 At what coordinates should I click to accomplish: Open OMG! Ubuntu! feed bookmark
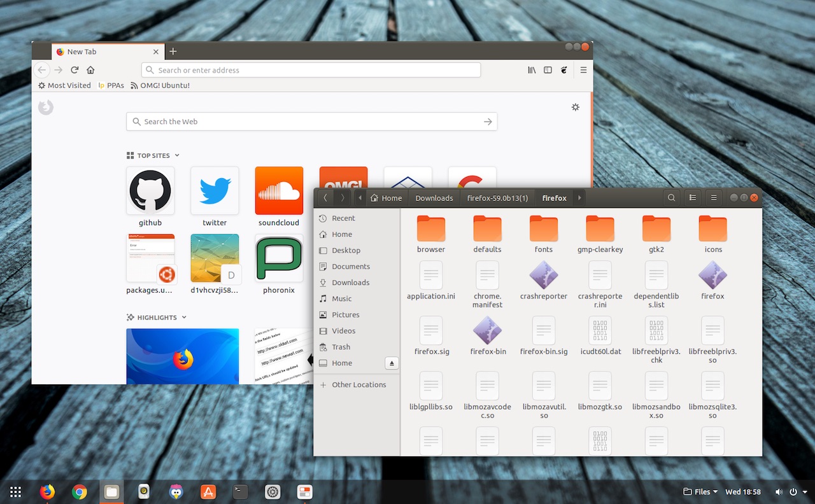(160, 85)
